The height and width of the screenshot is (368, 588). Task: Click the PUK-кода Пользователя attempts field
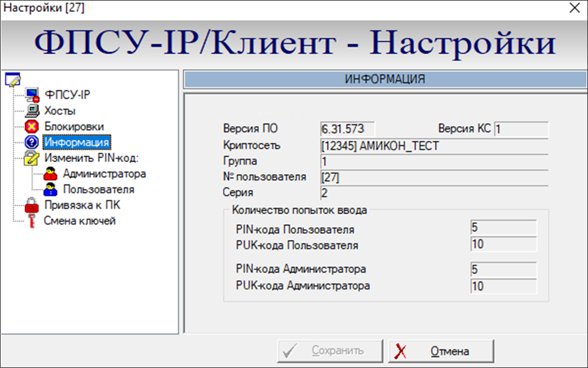(x=503, y=244)
